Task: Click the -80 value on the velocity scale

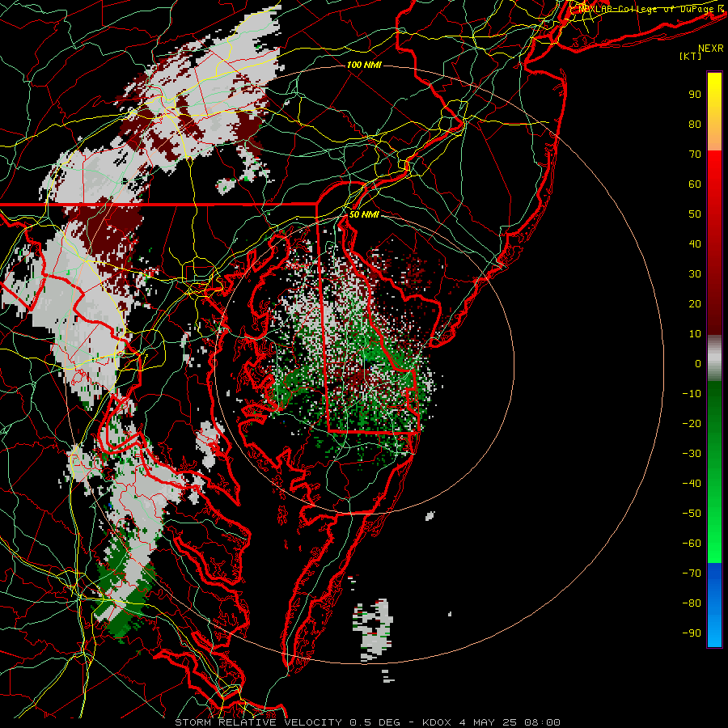Action: click(x=692, y=603)
